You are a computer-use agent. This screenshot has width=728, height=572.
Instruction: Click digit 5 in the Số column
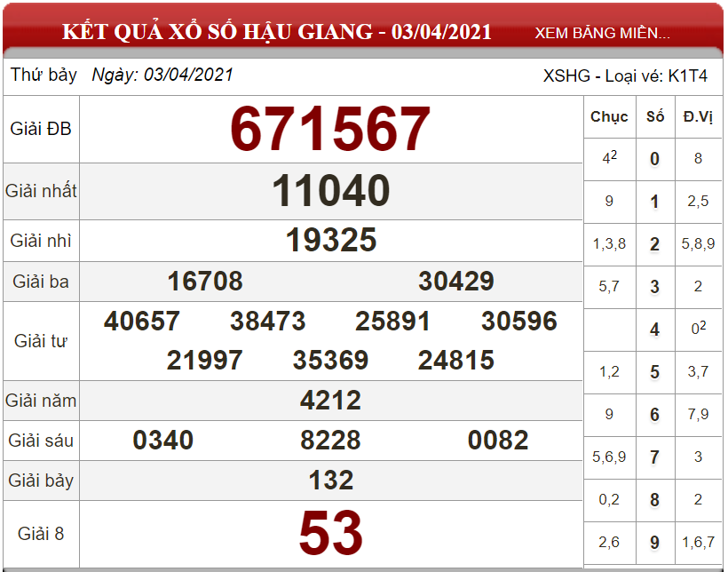point(654,372)
